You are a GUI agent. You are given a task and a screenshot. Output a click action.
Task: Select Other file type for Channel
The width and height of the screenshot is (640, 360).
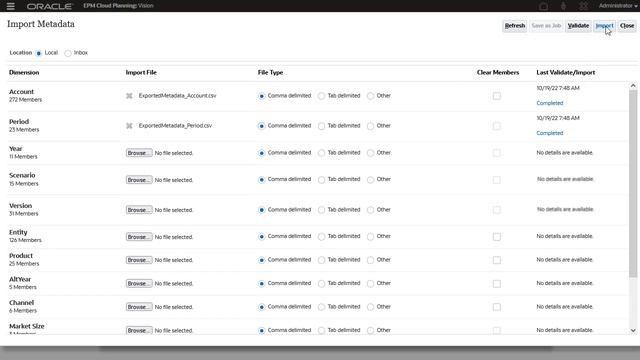[x=370, y=307]
